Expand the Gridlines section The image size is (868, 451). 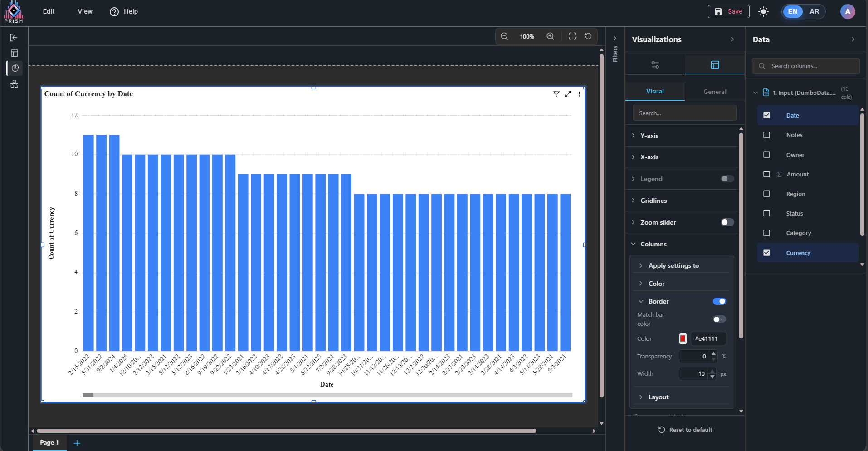[653, 201]
